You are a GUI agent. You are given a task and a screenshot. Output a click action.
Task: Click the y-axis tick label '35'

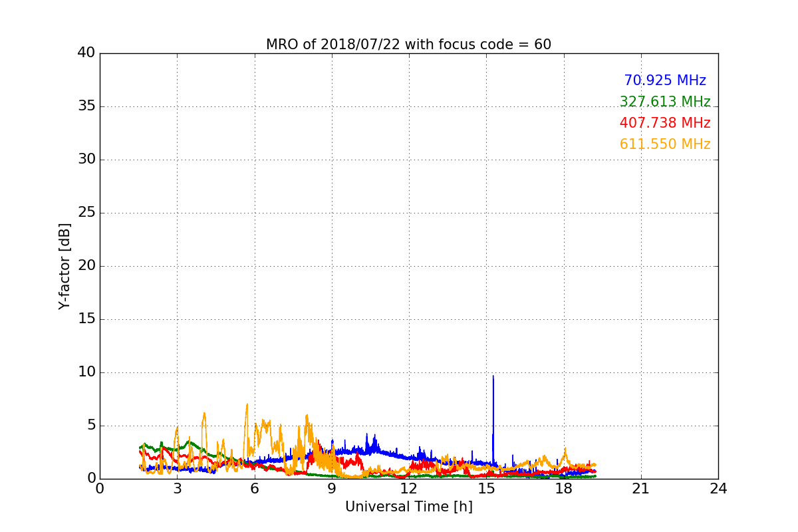point(86,106)
